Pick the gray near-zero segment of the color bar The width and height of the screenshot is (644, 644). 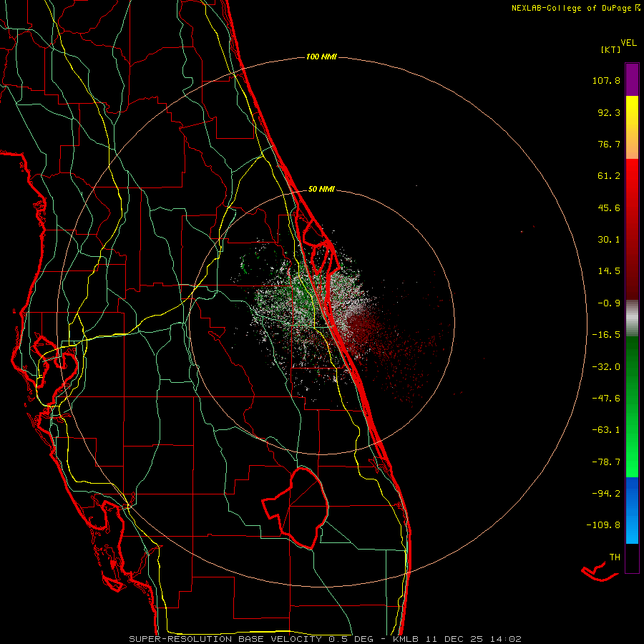[632, 318]
